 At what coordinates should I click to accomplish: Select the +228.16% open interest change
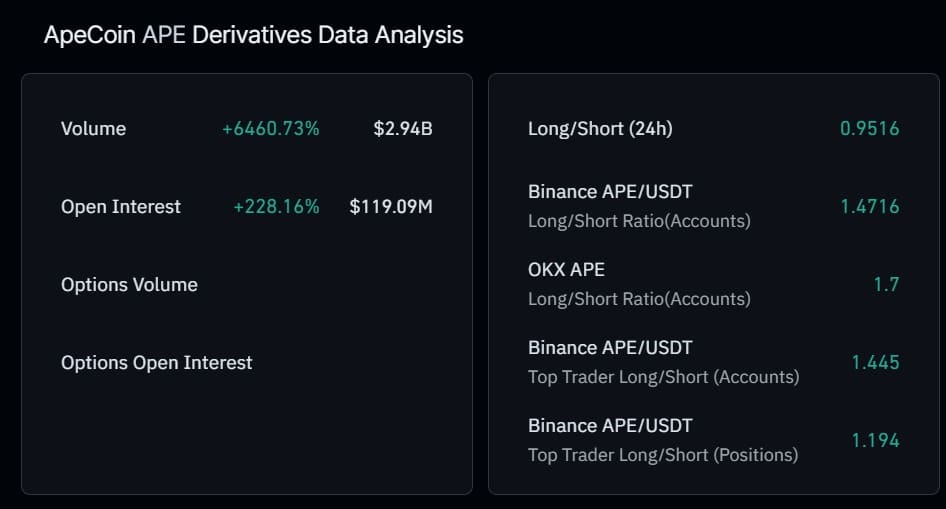point(276,207)
